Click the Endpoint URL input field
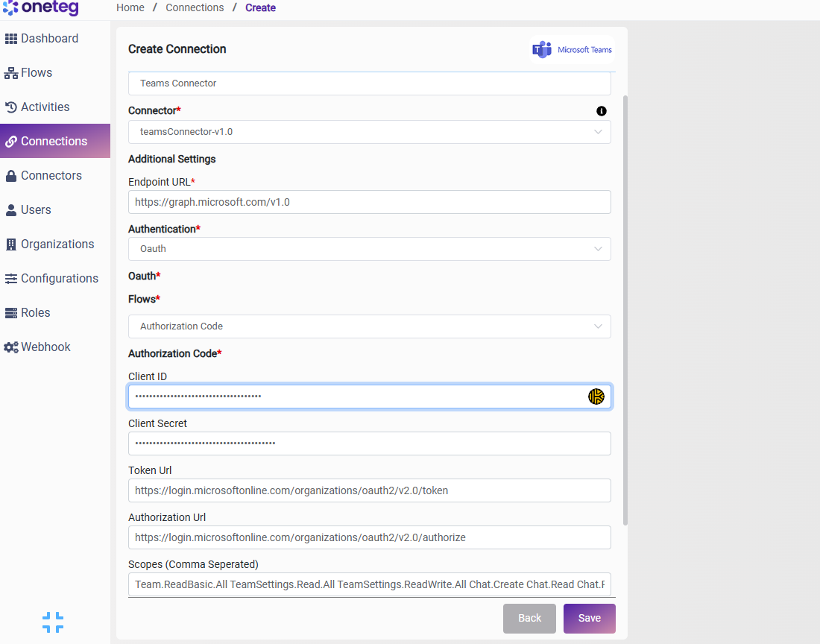The image size is (820, 644). coord(369,202)
